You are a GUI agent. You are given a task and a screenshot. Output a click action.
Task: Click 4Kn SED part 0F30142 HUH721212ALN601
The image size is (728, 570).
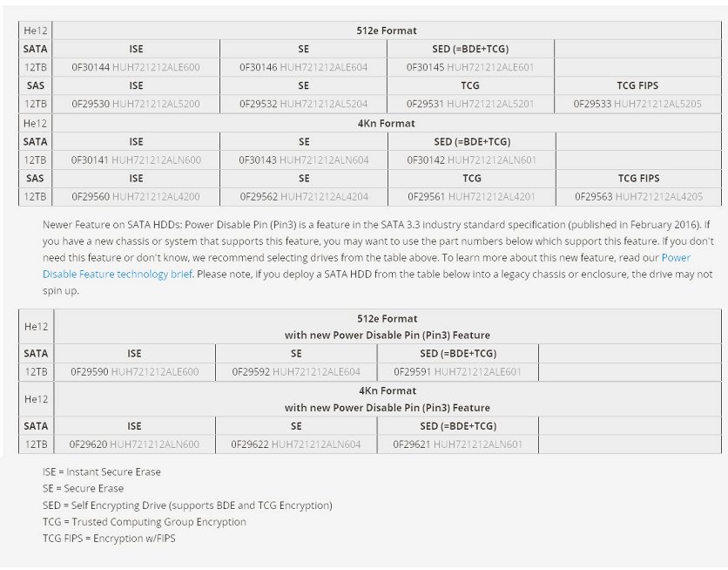tap(472, 160)
